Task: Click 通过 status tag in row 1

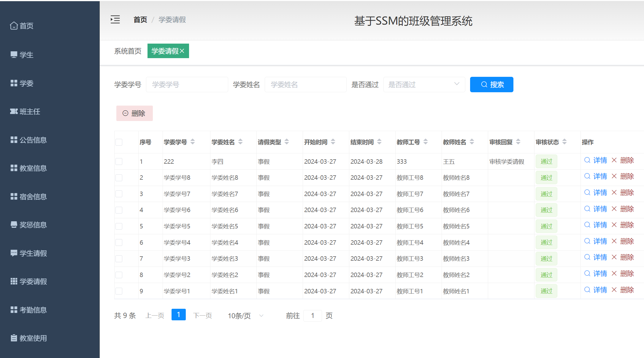Action: (x=546, y=161)
